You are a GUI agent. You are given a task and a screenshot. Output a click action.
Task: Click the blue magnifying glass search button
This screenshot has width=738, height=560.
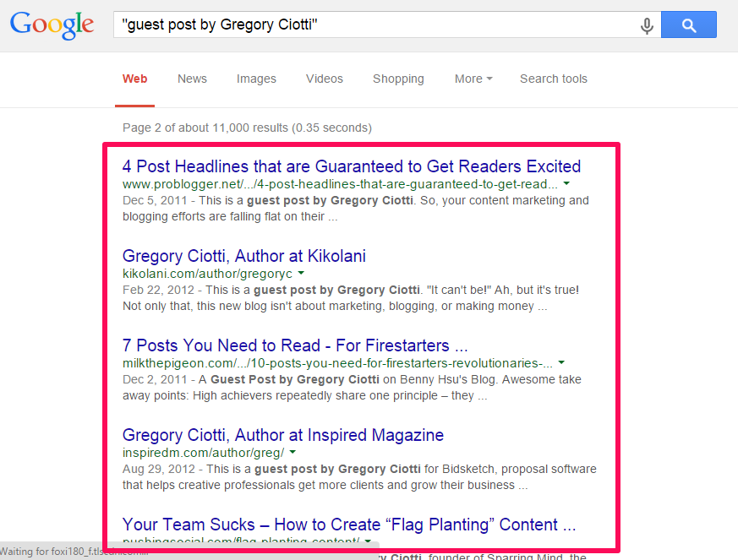[x=688, y=25]
